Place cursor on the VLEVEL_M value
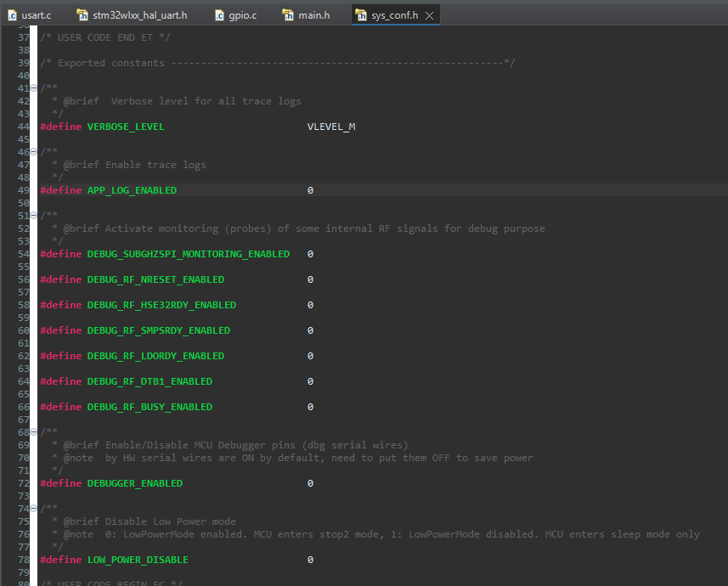The height and width of the screenshot is (586, 728). (330, 127)
